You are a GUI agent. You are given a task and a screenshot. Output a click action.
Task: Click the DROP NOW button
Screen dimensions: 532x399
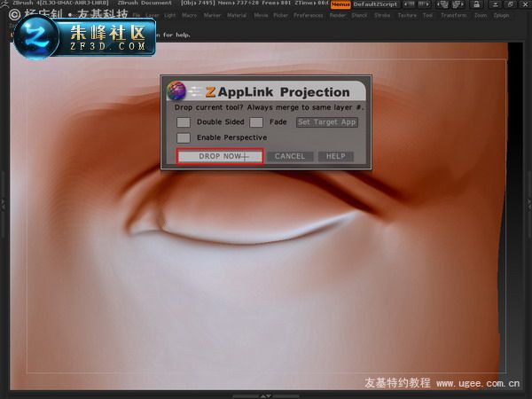221,156
